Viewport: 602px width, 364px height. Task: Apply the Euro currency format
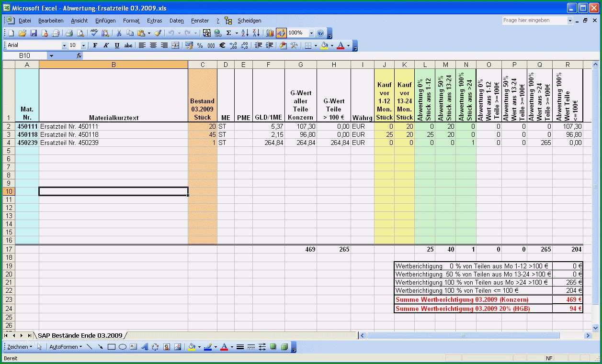tap(222, 45)
